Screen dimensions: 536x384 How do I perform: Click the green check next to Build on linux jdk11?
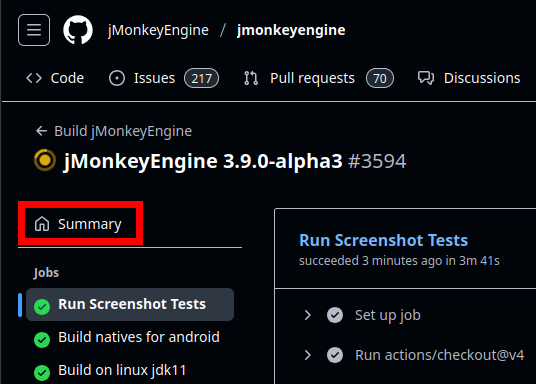tap(42, 373)
